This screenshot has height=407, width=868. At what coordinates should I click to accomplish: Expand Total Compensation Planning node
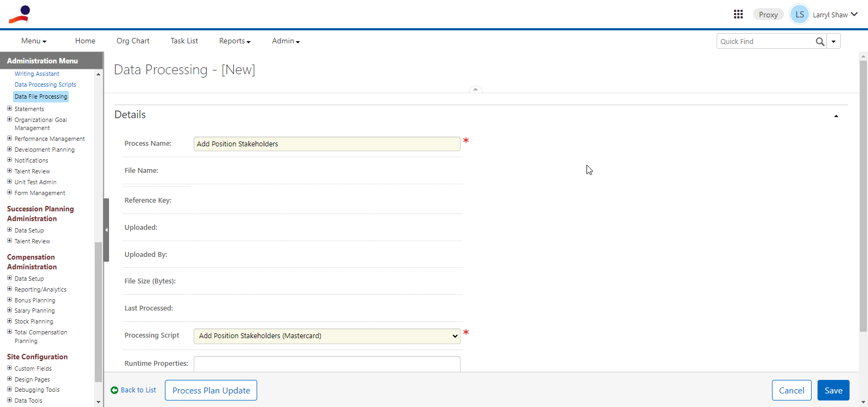coord(9,332)
